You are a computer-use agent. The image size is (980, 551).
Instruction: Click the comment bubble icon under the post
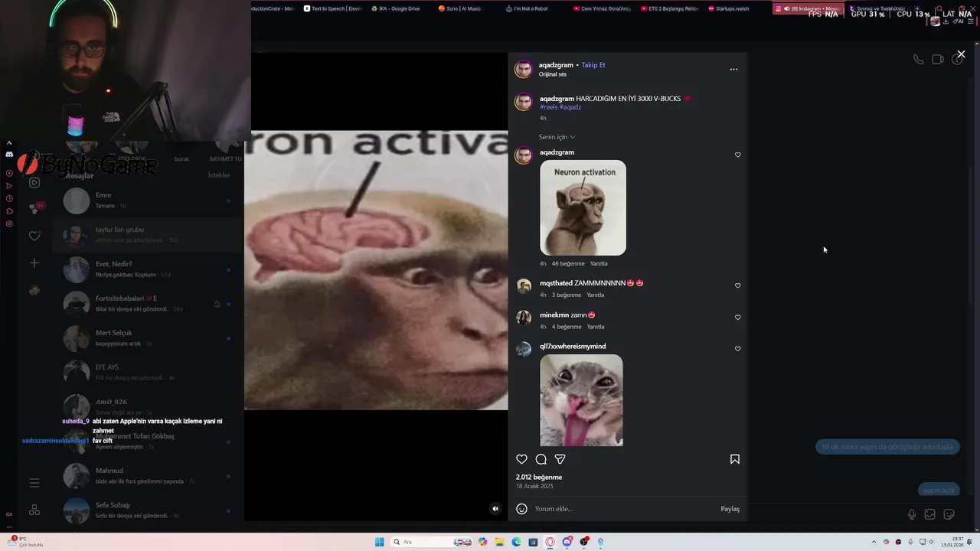(541, 459)
